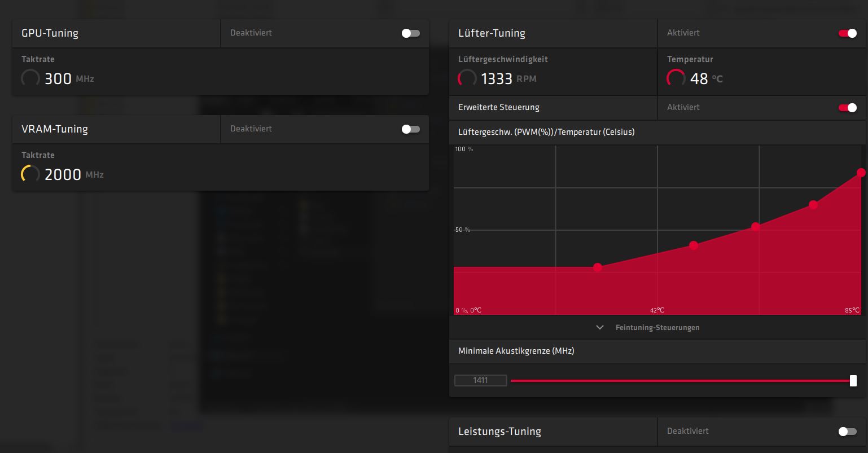Turn off Erweiterte Steuerung
Viewport: 868px width, 453px height.
(x=847, y=108)
